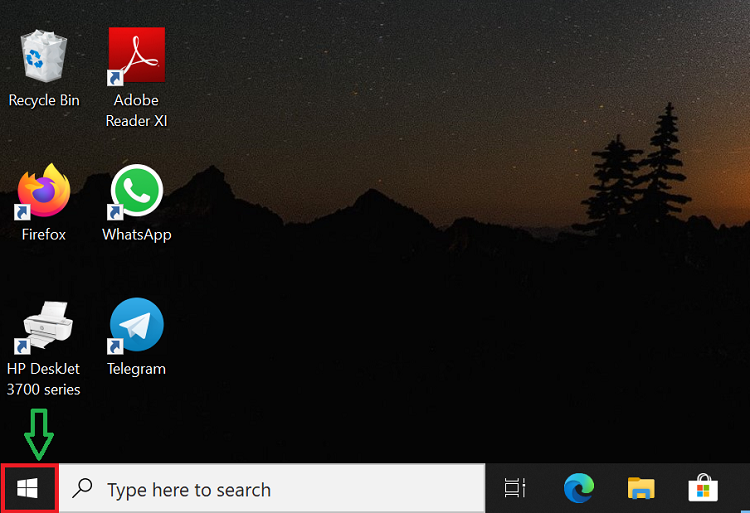Open Task View from the taskbar
This screenshot has width=750, height=513.
pos(515,489)
